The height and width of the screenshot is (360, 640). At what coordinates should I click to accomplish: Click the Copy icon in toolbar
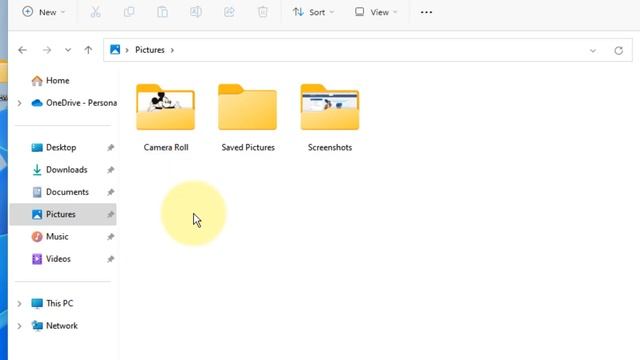(129, 12)
